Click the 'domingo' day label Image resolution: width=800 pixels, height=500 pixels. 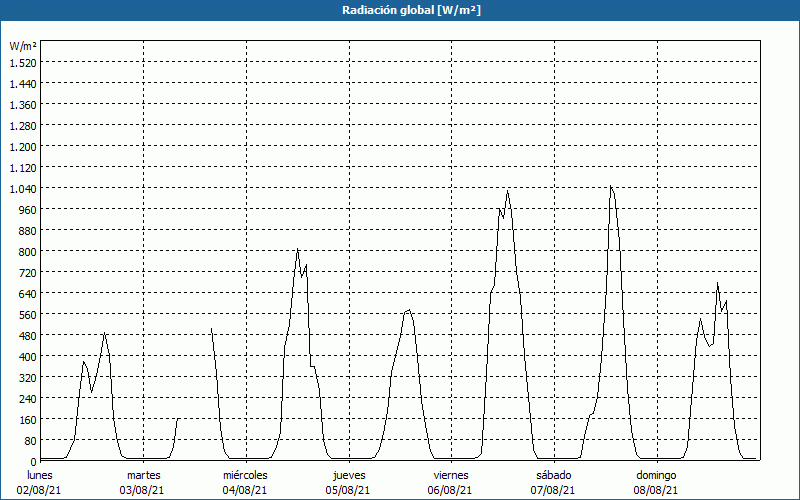(x=656, y=475)
